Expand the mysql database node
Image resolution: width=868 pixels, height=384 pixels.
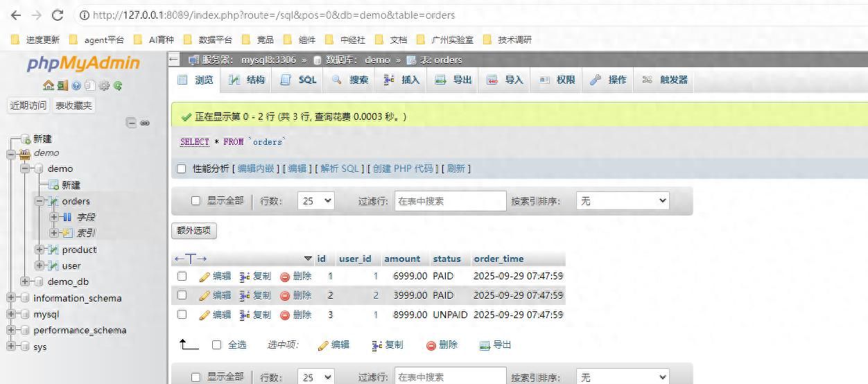(11, 314)
